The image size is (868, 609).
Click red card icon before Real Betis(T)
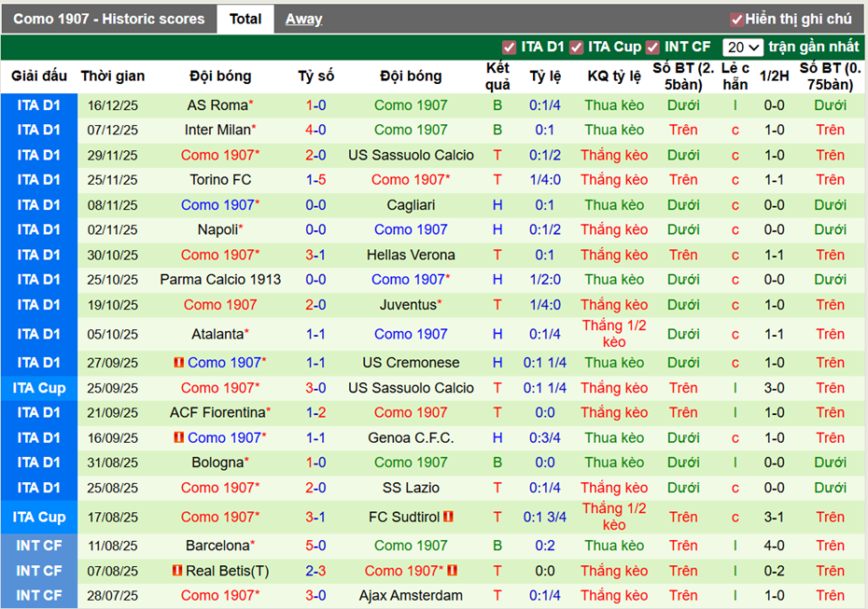177,570
